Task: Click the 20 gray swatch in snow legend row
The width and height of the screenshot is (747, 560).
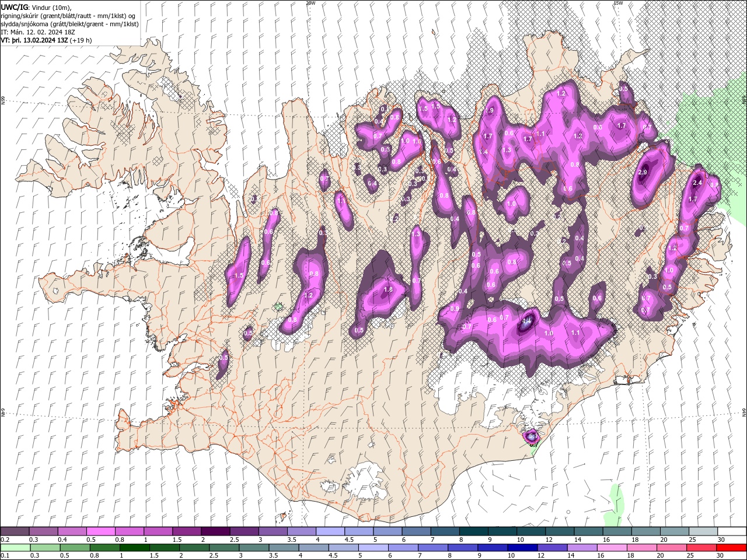Action: pyautogui.click(x=675, y=531)
